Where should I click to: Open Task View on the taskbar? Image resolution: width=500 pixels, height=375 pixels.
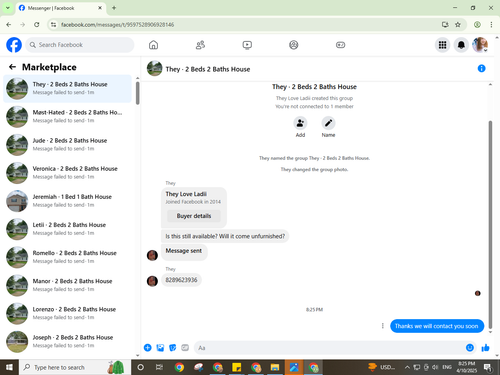[x=159, y=367]
